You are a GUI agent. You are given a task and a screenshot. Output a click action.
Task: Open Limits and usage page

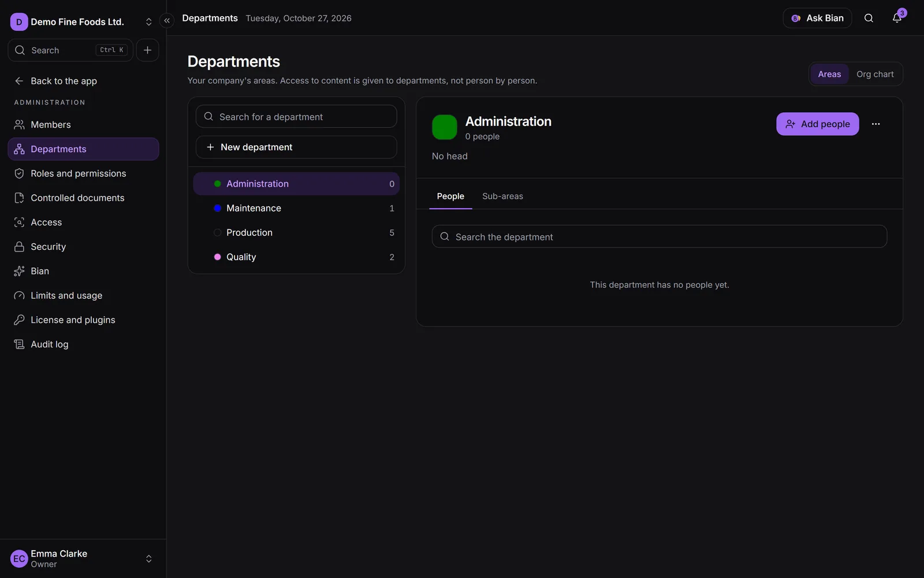tap(83, 295)
